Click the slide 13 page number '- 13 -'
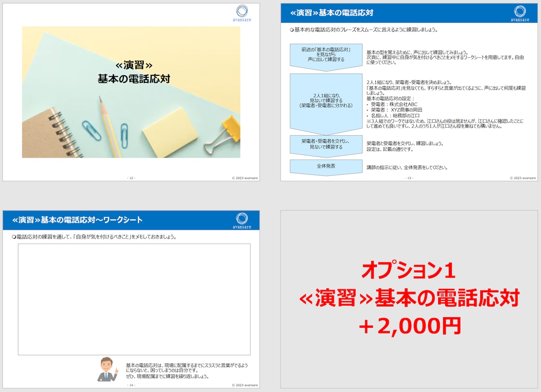541x392 pixels. click(x=409, y=178)
